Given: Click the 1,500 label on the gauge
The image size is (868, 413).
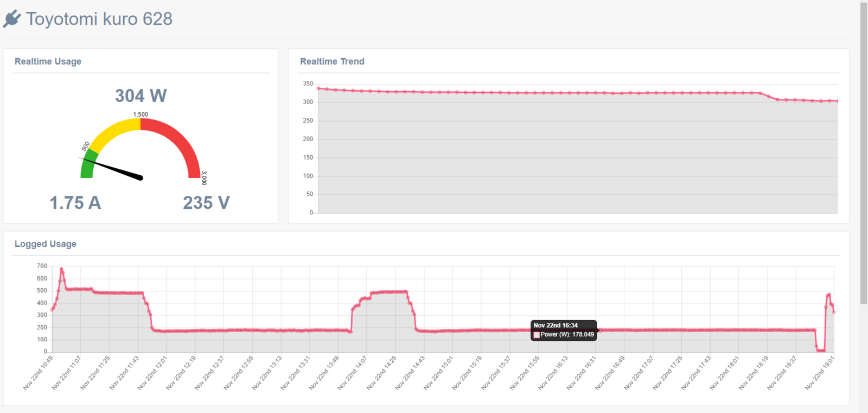Looking at the screenshot, I should [141, 115].
